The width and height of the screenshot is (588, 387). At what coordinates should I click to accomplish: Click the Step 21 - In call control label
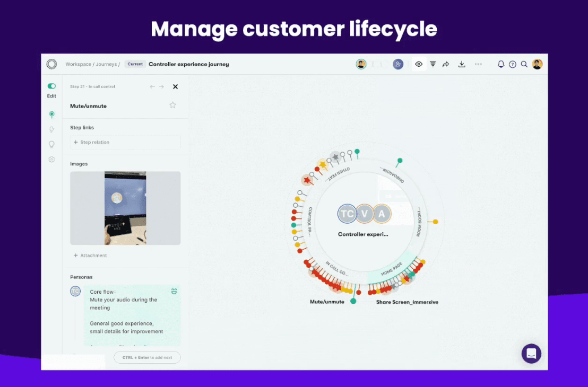[92, 86]
